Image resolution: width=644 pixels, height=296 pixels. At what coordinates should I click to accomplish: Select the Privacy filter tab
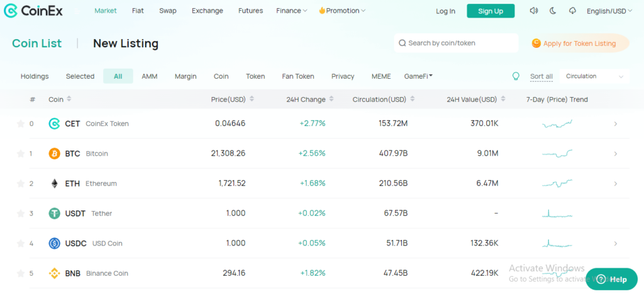[343, 76]
